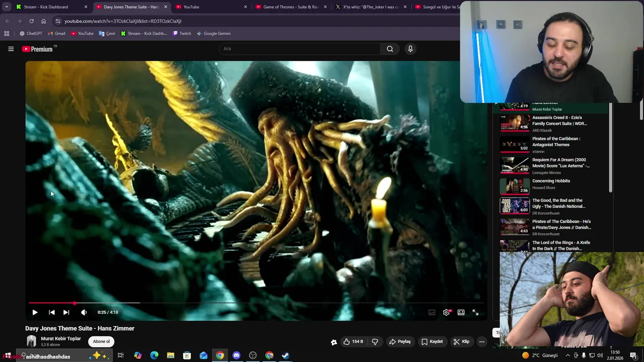The height and width of the screenshot is (362, 644).
Task: Open Microsoft Store from the taskbar
Action: coord(187,355)
